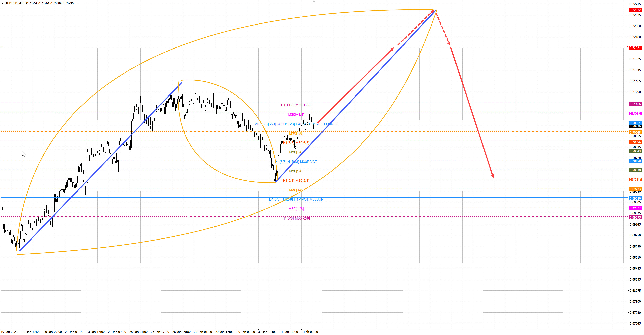Click the chart shift marker triangle
Screen dimensions: 644x335
(x=314, y=2)
